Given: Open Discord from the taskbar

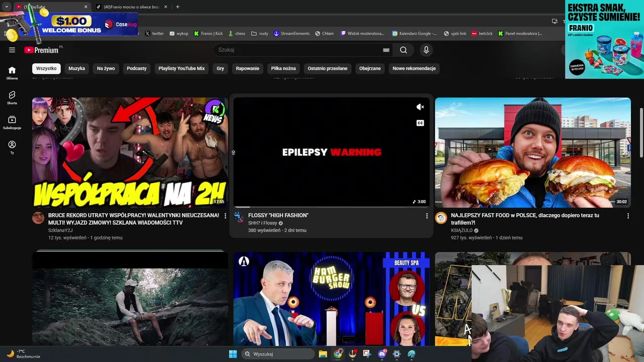Looking at the screenshot, I should (382, 354).
